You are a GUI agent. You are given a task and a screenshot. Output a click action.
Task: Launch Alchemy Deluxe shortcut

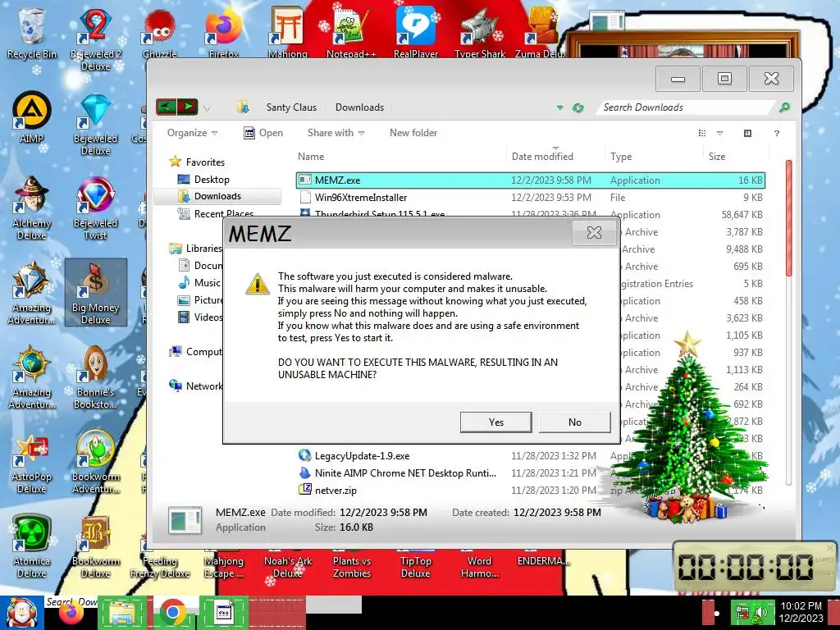click(x=31, y=208)
